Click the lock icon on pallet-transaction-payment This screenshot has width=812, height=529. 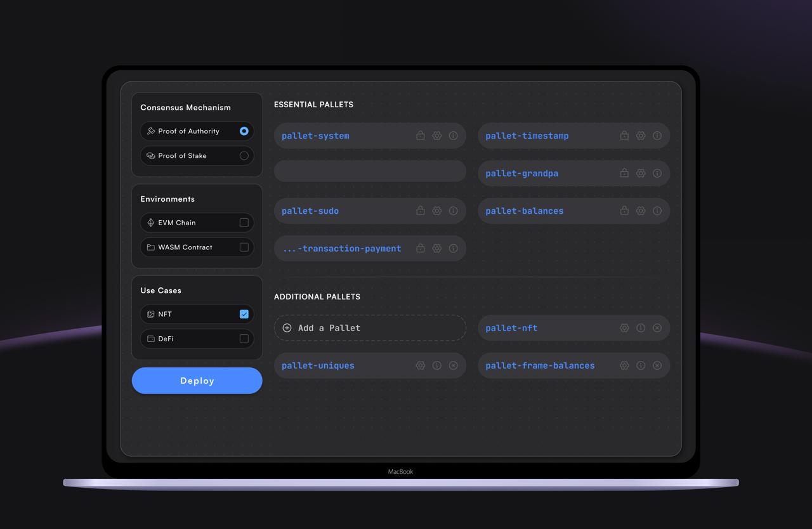(x=420, y=248)
